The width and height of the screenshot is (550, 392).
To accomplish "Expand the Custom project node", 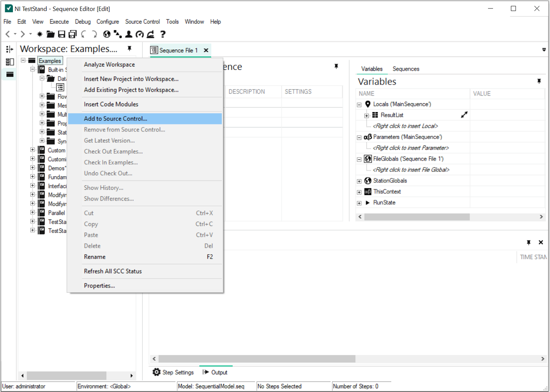I will coord(32,150).
